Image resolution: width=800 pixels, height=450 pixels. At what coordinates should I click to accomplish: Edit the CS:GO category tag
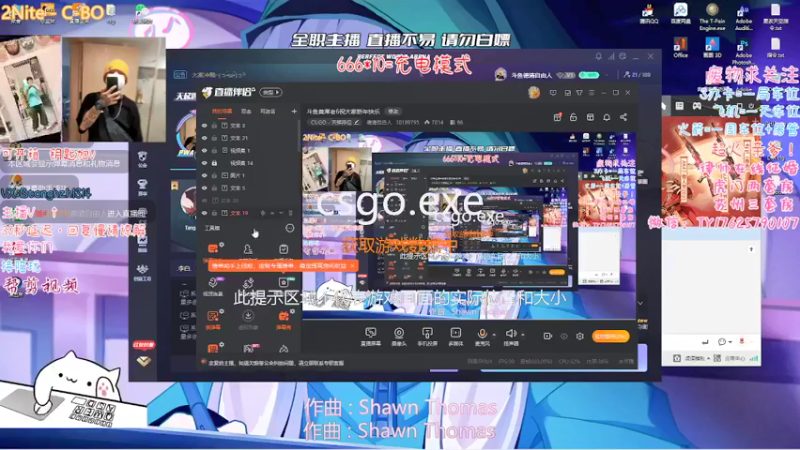(335, 122)
